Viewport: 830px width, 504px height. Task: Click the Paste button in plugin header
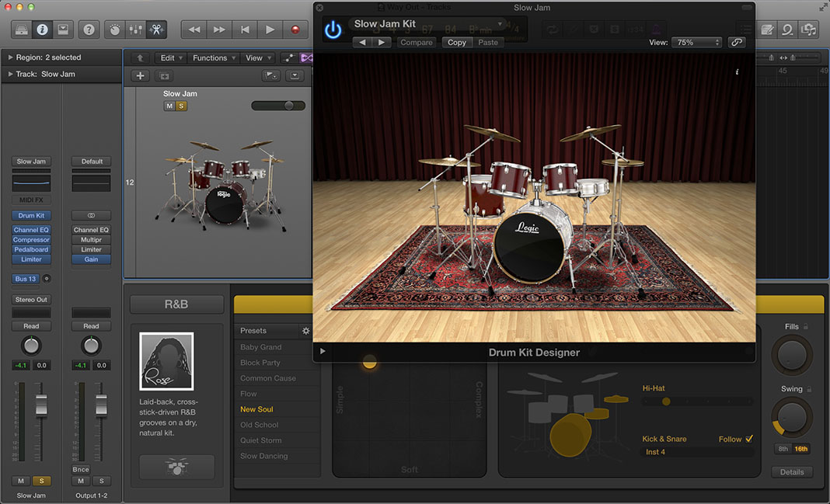[x=488, y=42]
